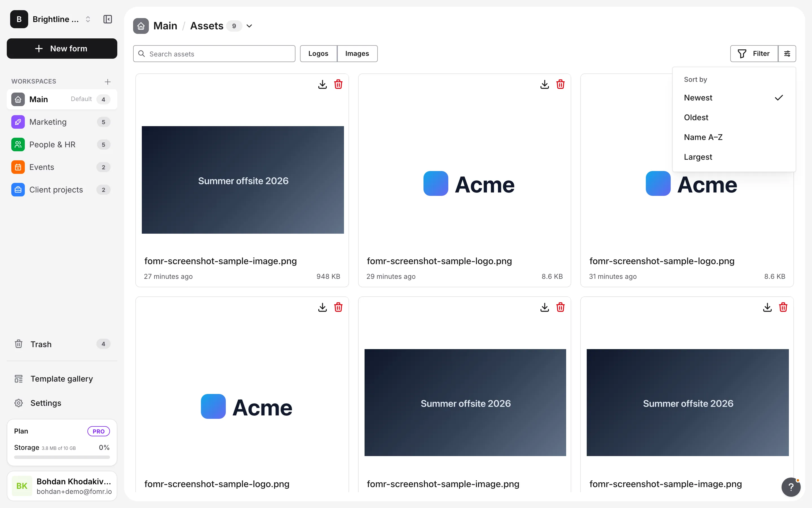
Task: Delete the 29 minutes ago sample logo
Action: pyautogui.click(x=560, y=84)
